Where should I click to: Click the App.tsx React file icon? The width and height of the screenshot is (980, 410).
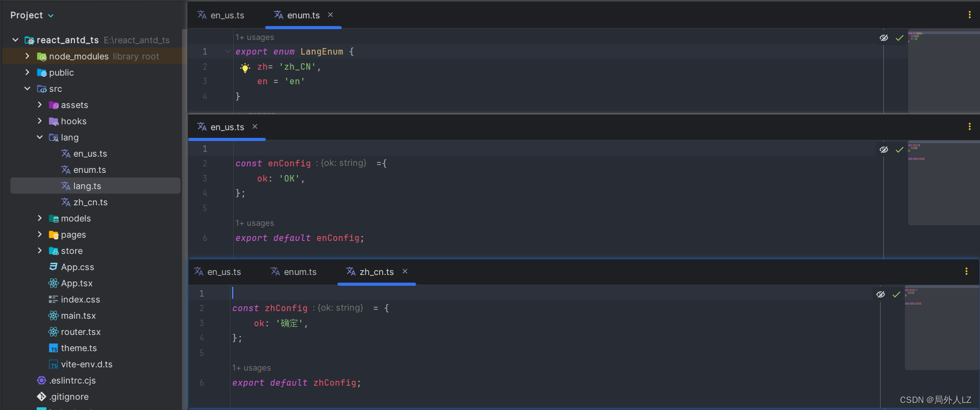(53, 283)
